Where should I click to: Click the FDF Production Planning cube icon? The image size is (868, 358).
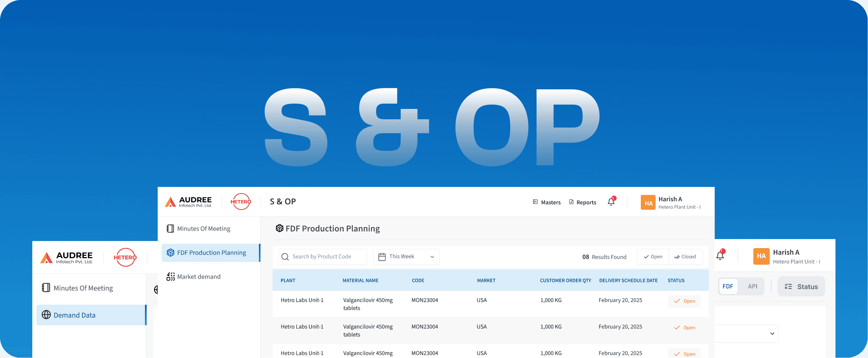170,252
